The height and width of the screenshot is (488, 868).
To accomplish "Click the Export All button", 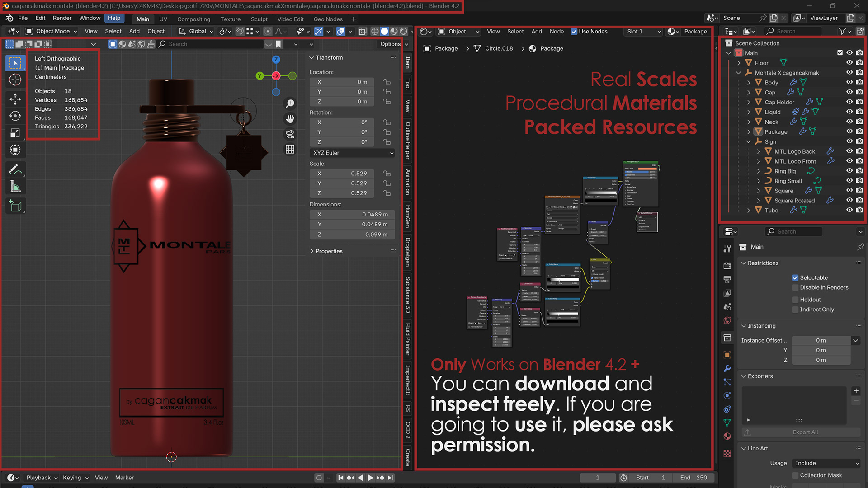I will 805,432.
